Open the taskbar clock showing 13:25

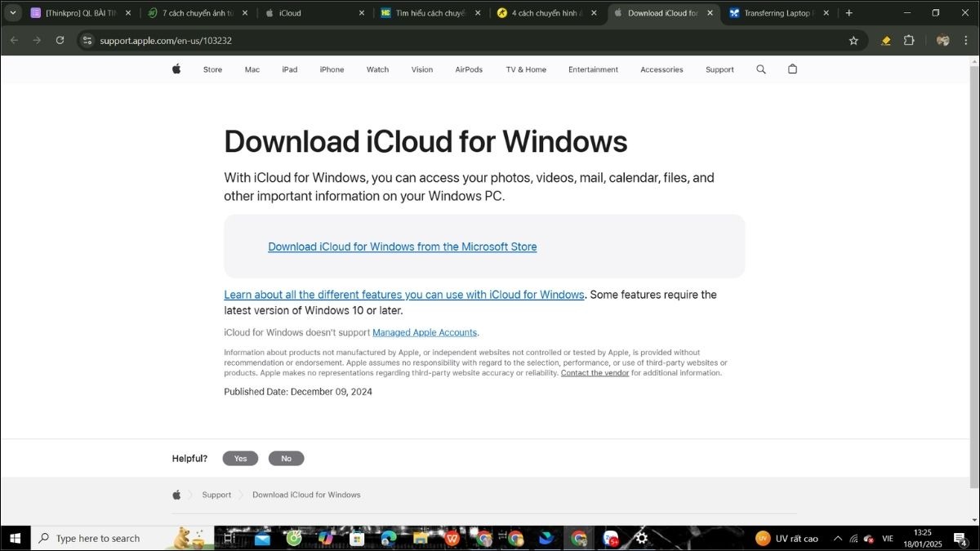922,538
